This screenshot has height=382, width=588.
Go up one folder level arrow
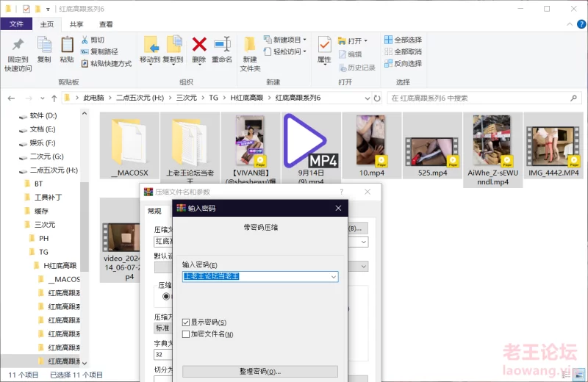54,98
